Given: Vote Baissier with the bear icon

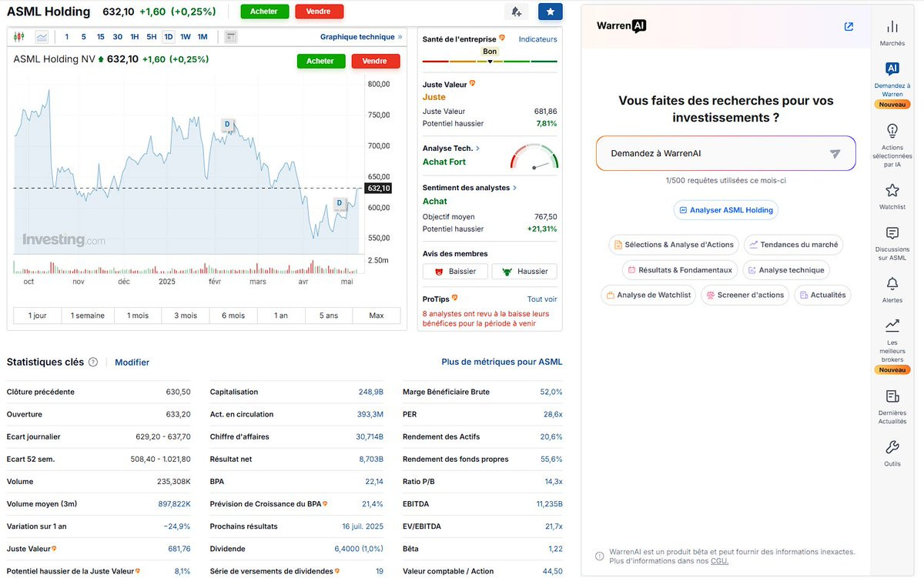Looking at the screenshot, I should [456, 271].
